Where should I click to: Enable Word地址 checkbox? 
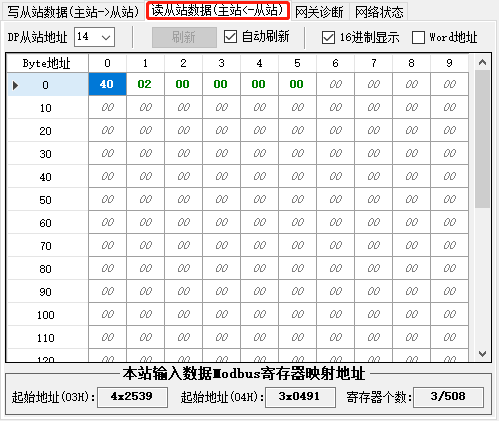(418, 37)
